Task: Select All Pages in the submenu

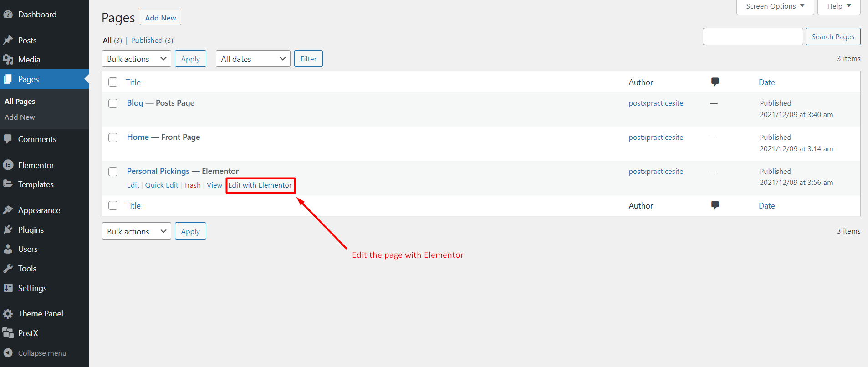Action: [x=20, y=101]
